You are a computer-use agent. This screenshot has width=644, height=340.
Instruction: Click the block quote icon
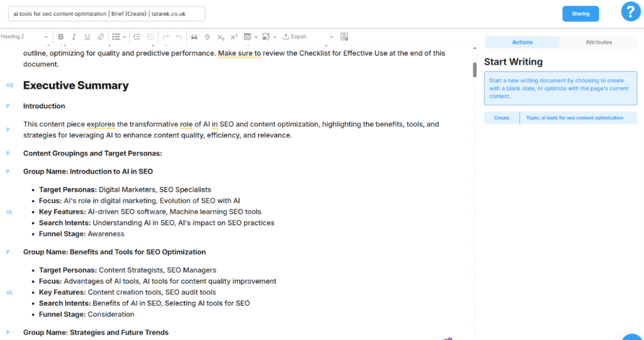(194, 37)
